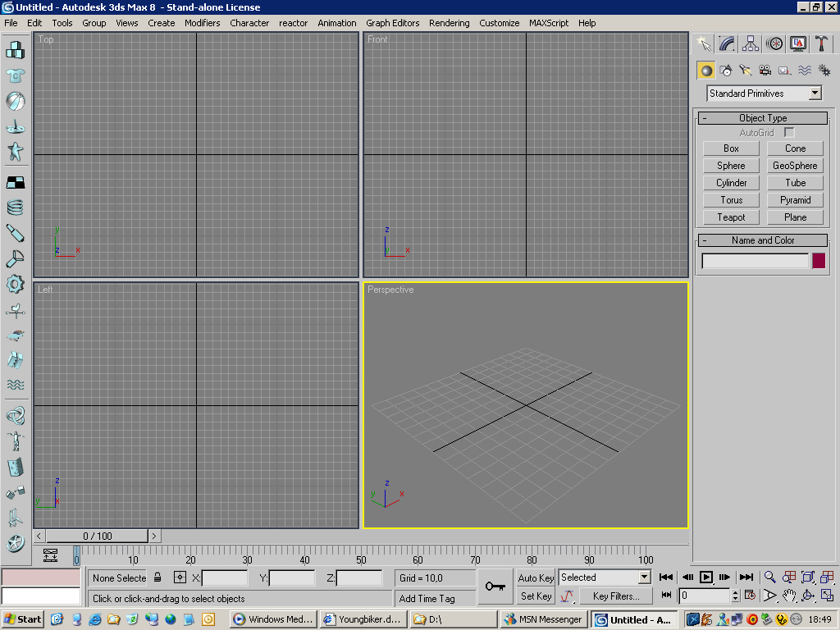The image size is (840, 630).
Task: Toggle the Key Mode button
Action: click(x=666, y=596)
